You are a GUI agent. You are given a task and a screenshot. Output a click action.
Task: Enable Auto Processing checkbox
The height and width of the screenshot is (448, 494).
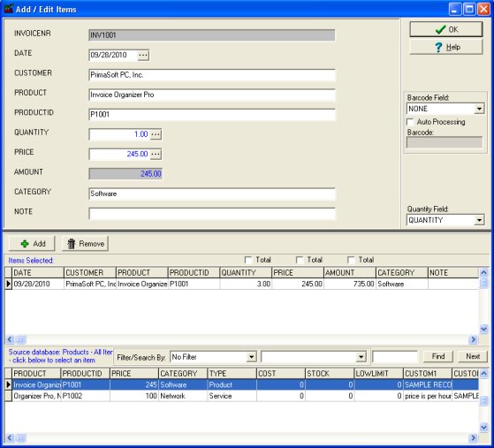410,122
